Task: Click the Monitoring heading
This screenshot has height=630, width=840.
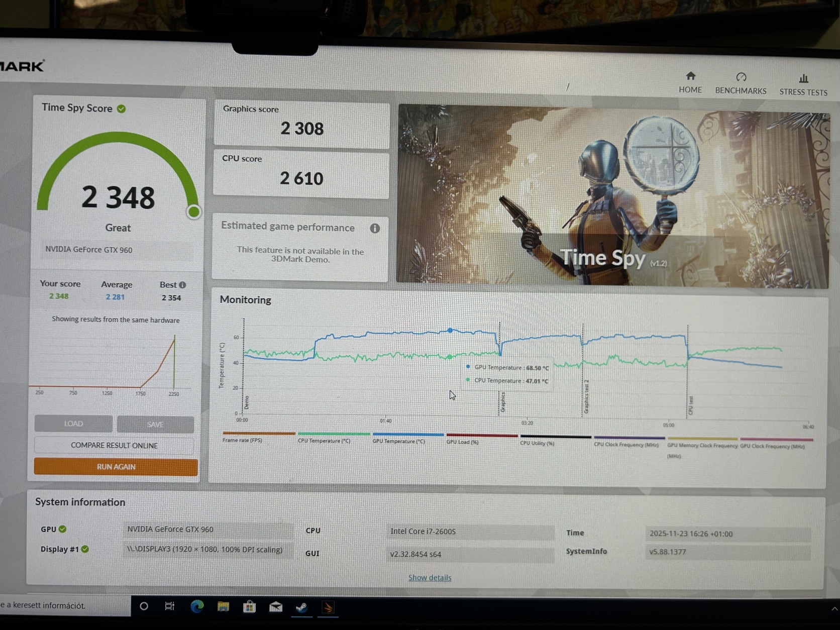Action: click(x=245, y=300)
